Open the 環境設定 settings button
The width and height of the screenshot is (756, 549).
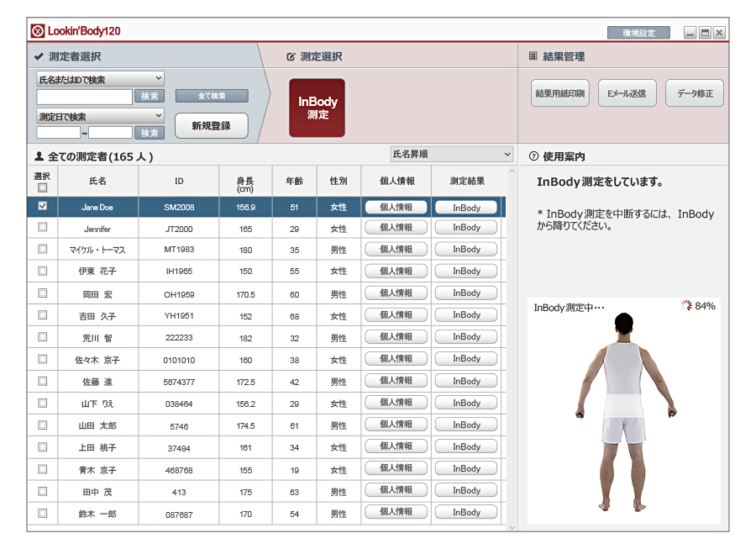click(639, 33)
